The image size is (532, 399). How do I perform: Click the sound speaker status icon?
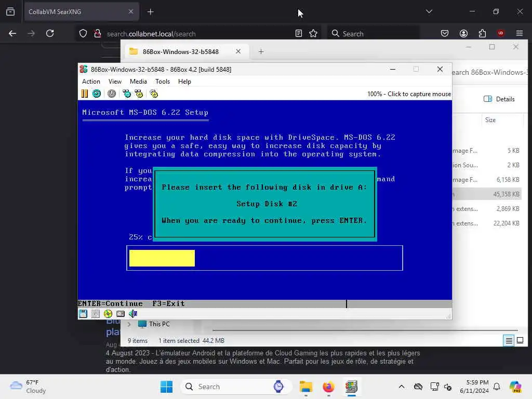[x=133, y=314]
